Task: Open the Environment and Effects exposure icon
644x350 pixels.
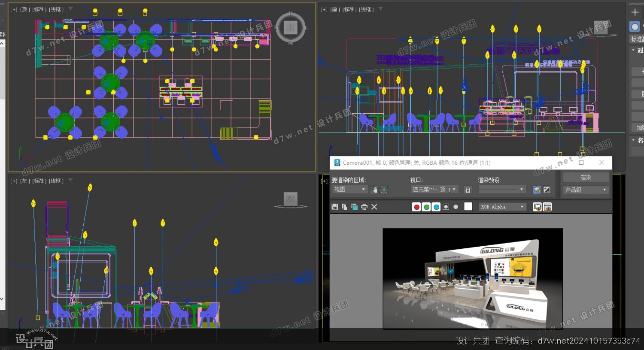Action: 547,190
